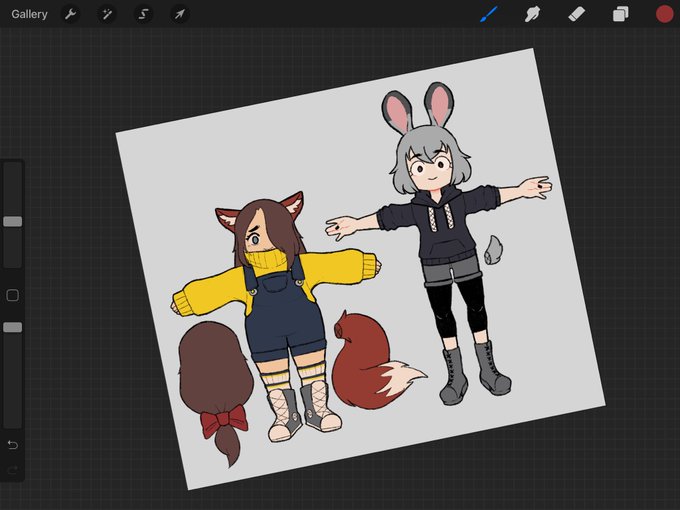Open the Adjustments magic wand menu
680x510 pixels.
pyautogui.click(x=107, y=14)
